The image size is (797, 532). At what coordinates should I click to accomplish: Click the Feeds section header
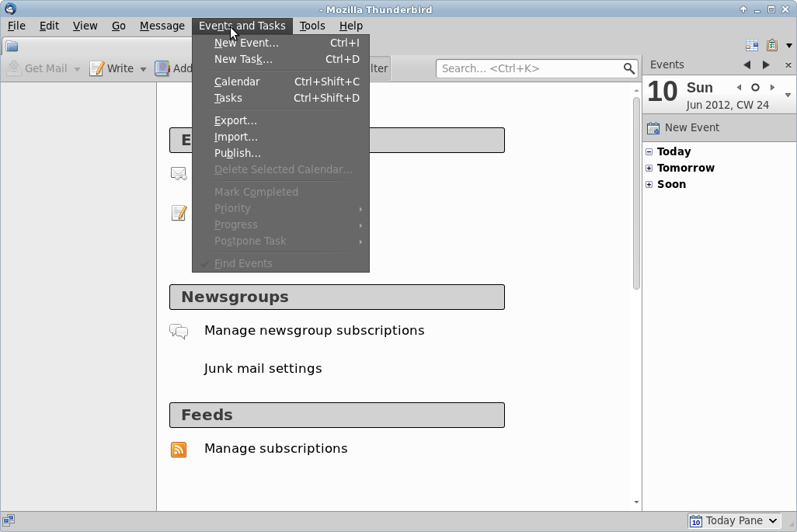click(337, 416)
